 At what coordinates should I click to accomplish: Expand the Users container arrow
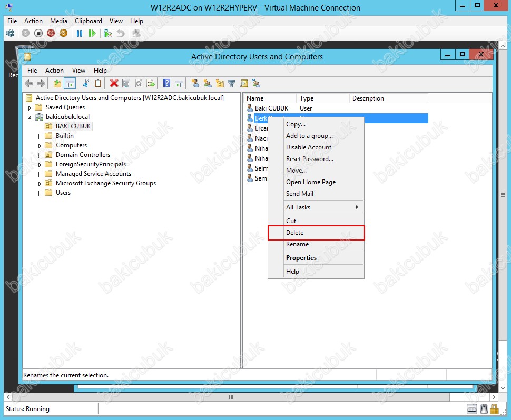point(40,193)
